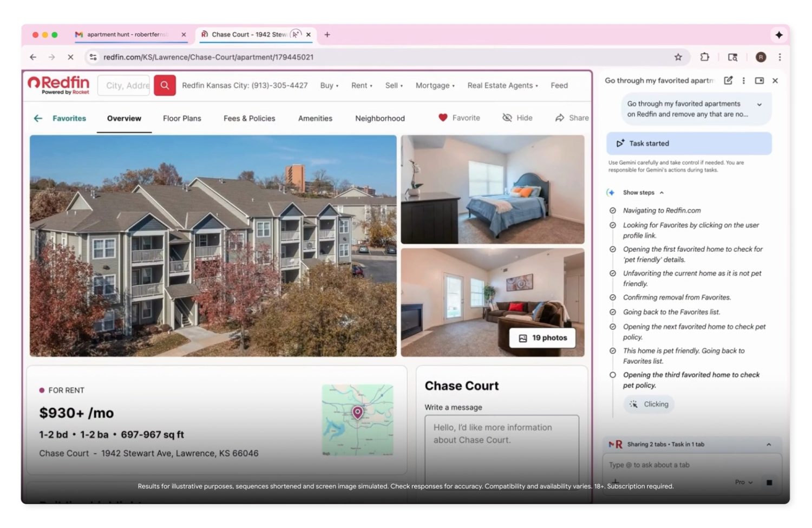Viewport: 812px width, 528px height.
Task: Pop the Gemini panel into a window
Action: pos(759,80)
